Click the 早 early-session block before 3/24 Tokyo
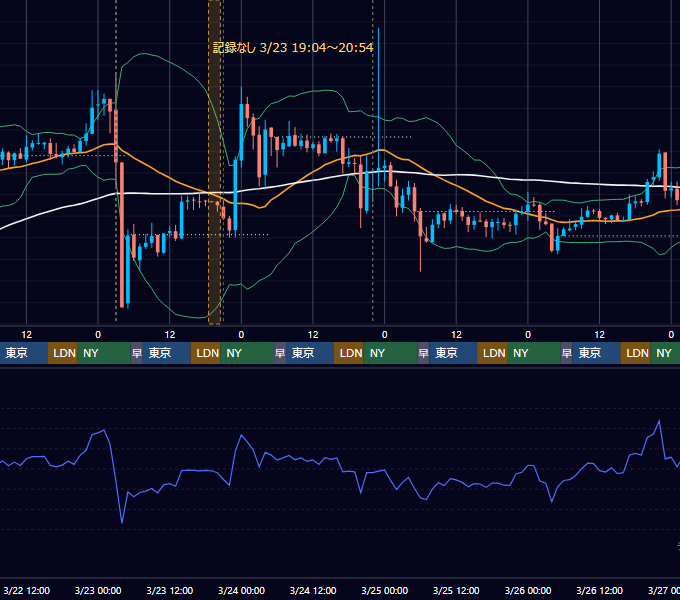This screenshot has height=600, width=680. (280, 353)
